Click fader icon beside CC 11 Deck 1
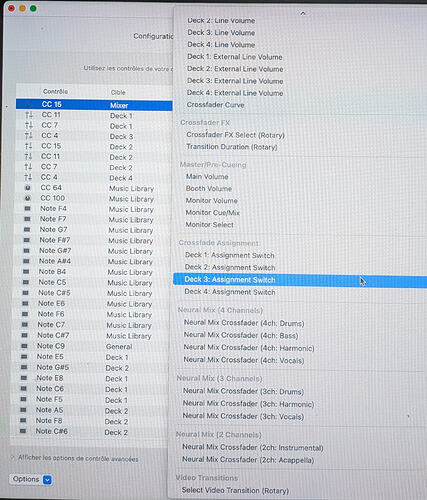This screenshot has height=500, width=427. pyautogui.click(x=29, y=115)
